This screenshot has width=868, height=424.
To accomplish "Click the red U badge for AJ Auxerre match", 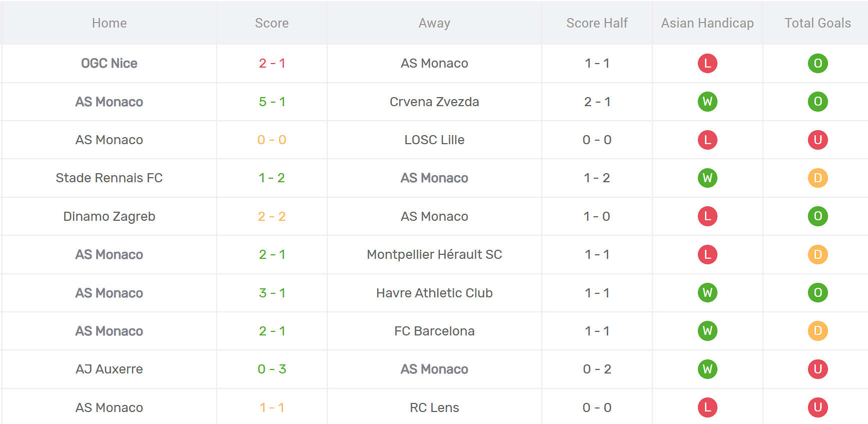I will [817, 369].
